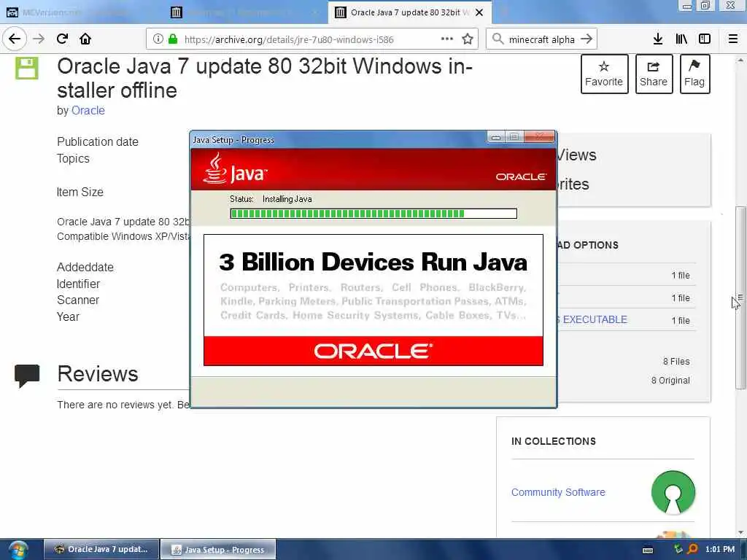Screen dimensions: 747x560
Task: Open the EXECUTABLE download link
Action: [x=595, y=319]
